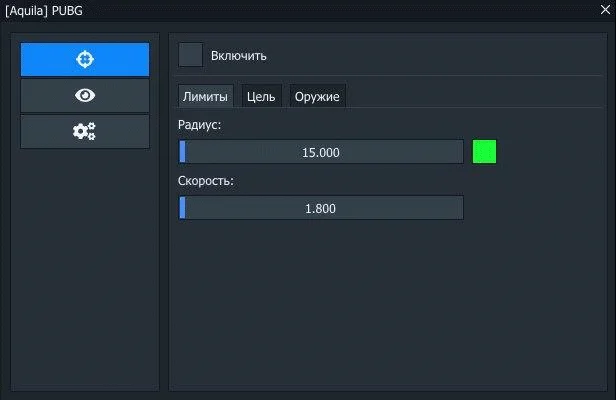Click the right end of Скорость slider
This screenshot has width=616, height=400.
point(458,208)
